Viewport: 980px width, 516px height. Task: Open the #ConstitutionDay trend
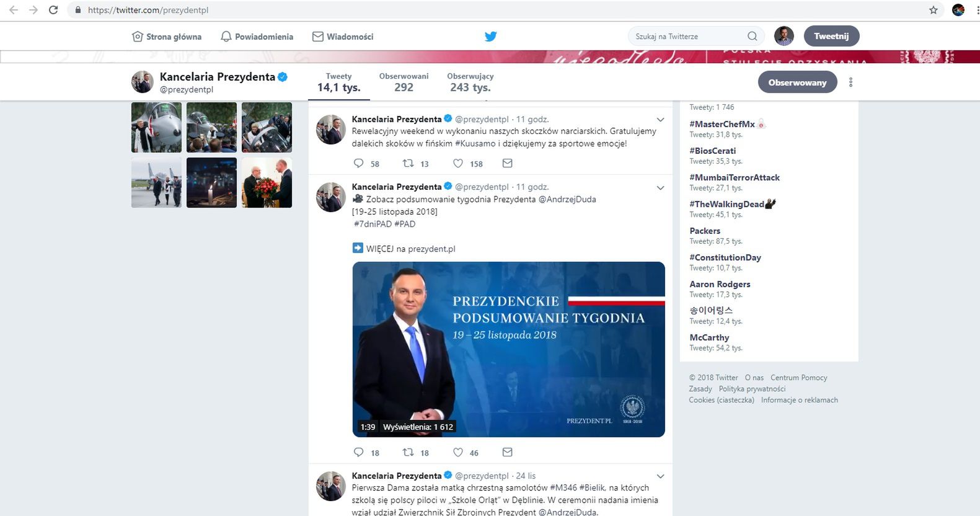coord(725,257)
